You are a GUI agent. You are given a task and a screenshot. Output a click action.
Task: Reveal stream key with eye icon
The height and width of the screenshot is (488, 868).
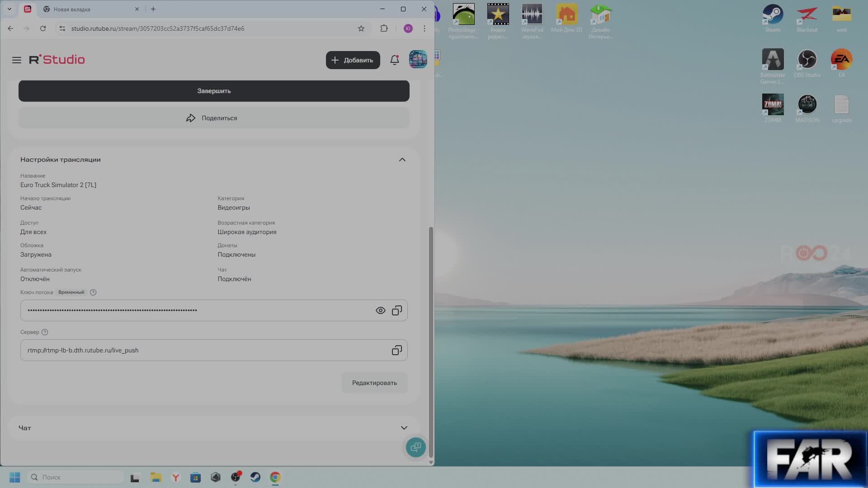point(380,310)
